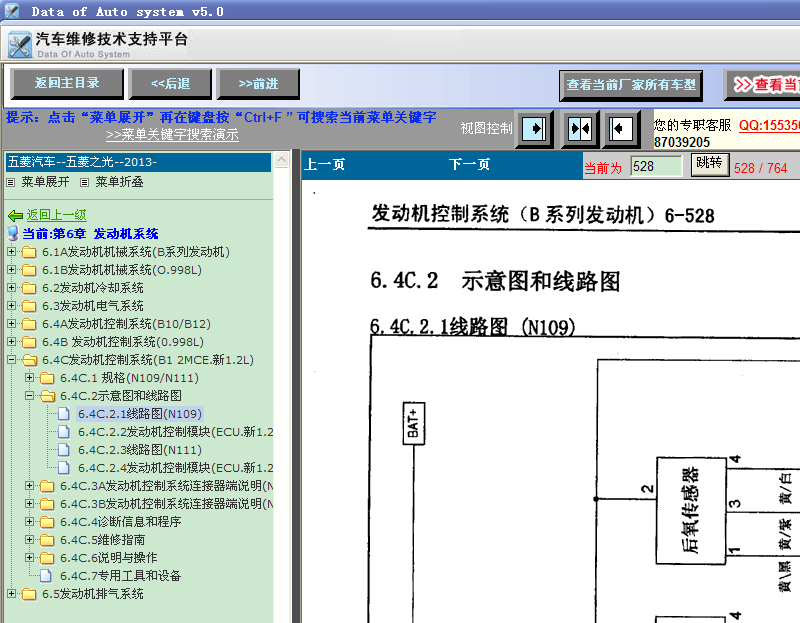
Task: Click the wrench logo in the header
Action: 20,45
